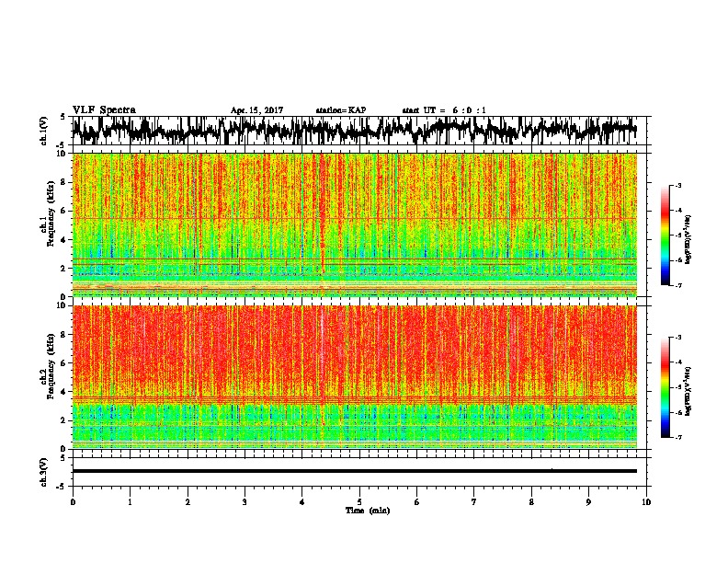Click the ch.3(V) axis label
This screenshot has height=563, width=728.
pyautogui.click(x=44, y=472)
